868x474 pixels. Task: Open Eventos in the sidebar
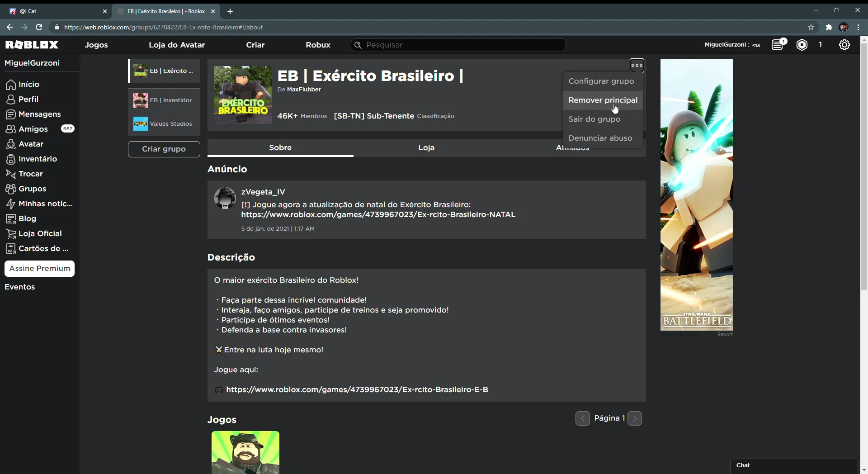pos(20,287)
